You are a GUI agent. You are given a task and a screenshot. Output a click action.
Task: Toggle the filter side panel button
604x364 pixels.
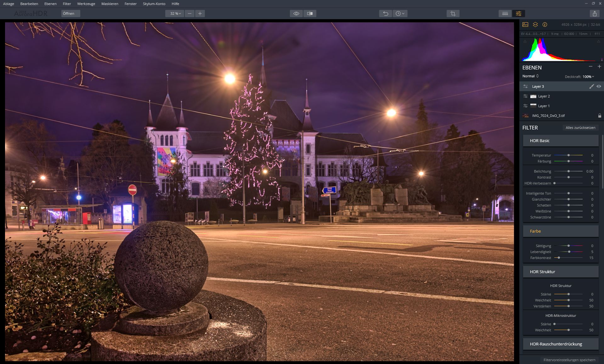point(518,14)
